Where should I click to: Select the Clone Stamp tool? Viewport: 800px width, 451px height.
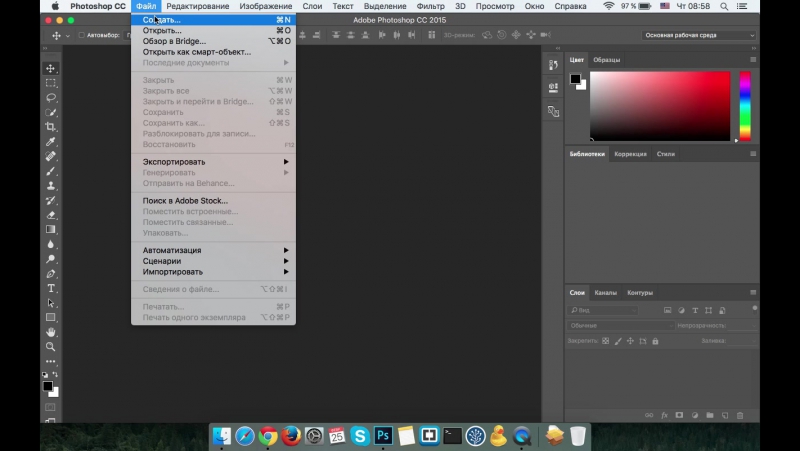click(x=51, y=186)
